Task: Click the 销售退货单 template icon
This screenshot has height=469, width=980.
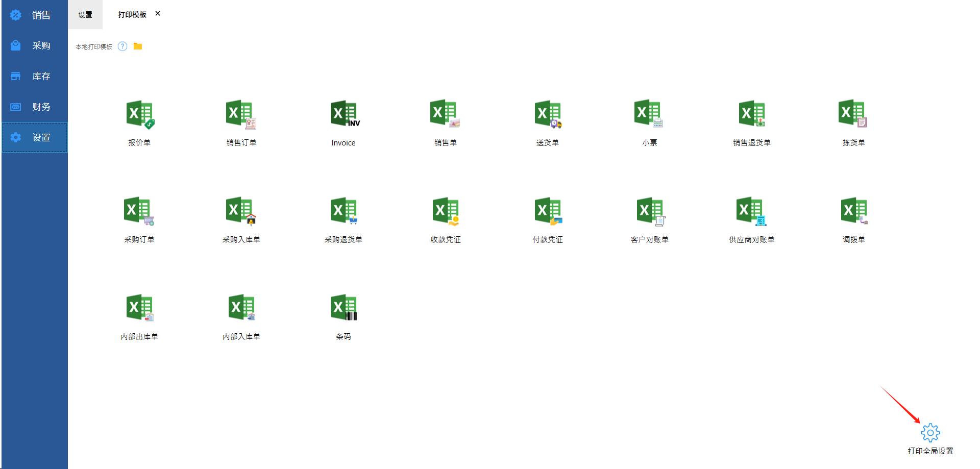Action: click(751, 115)
